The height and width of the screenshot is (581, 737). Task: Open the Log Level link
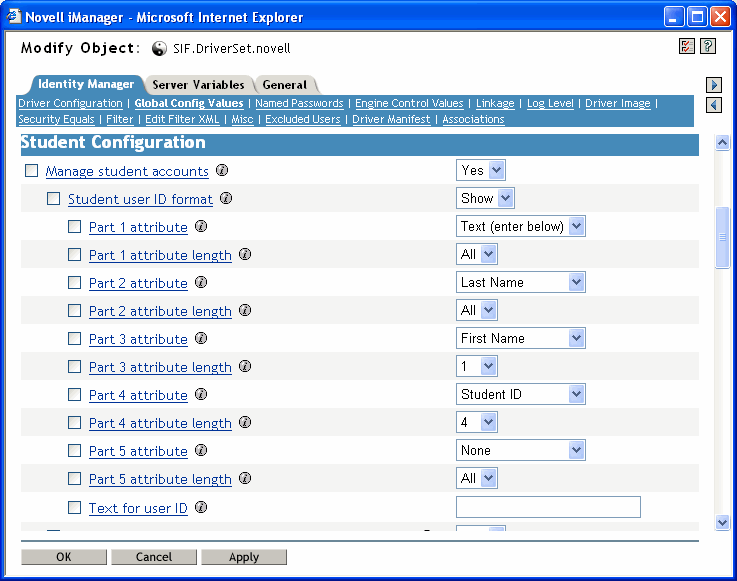tap(550, 103)
